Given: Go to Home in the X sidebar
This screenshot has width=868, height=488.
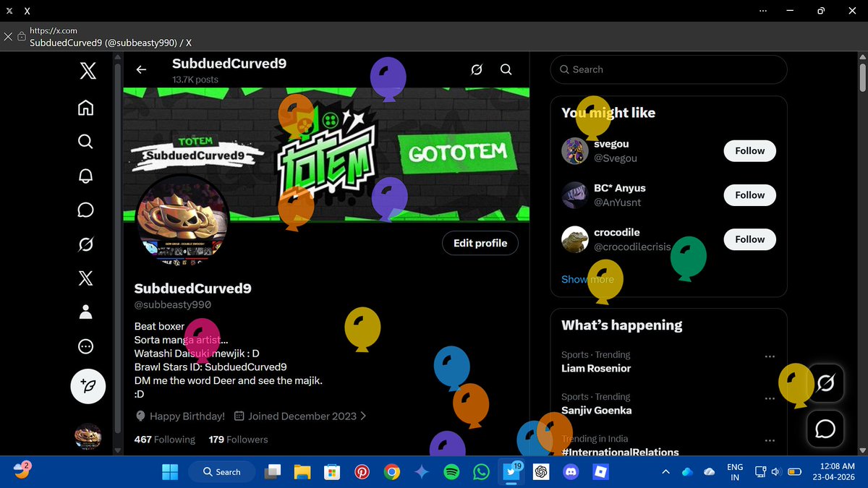Looking at the screenshot, I should point(85,108).
